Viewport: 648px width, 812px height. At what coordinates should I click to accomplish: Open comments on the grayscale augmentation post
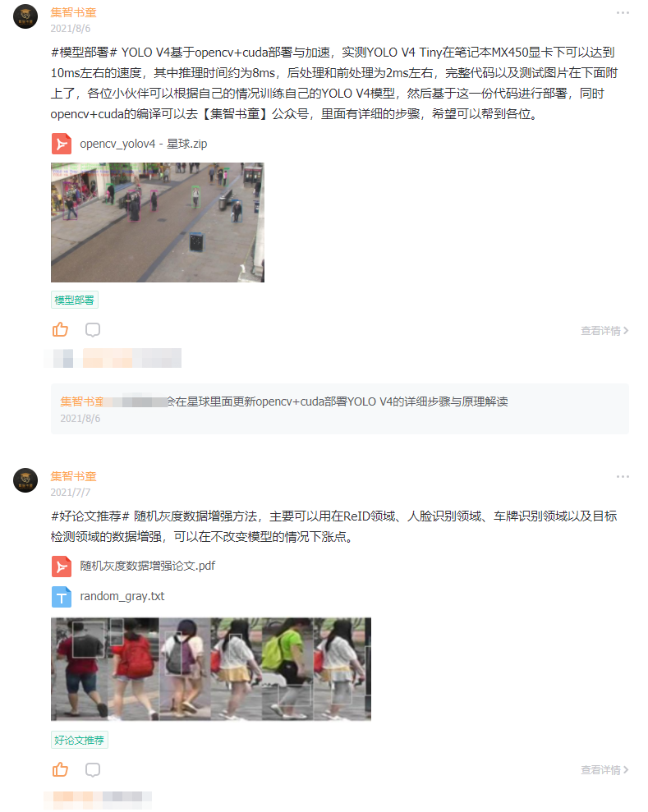[93, 769]
